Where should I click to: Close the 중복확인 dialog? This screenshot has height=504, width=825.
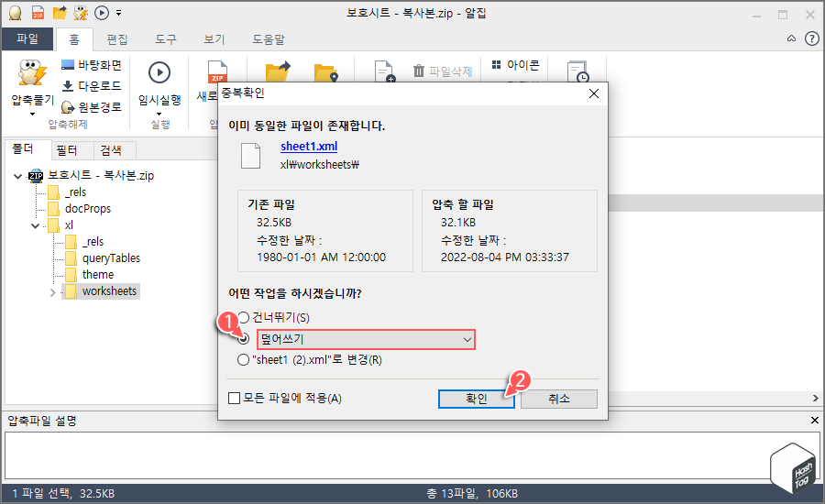click(594, 93)
